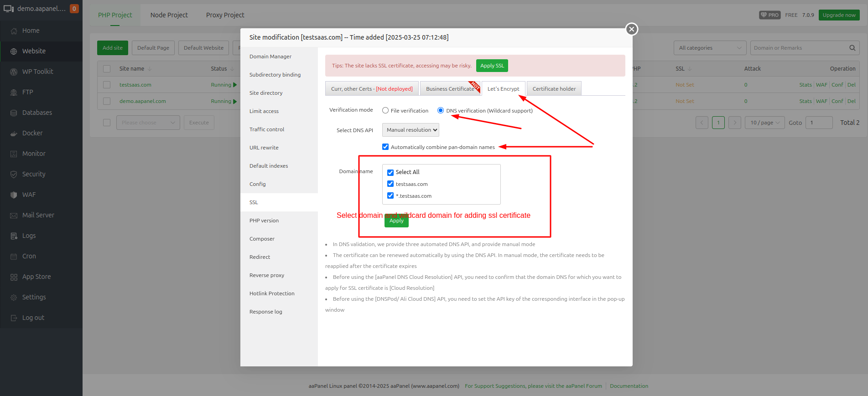Select the File verification radio option
This screenshot has width=868, height=396.
pos(385,111)
